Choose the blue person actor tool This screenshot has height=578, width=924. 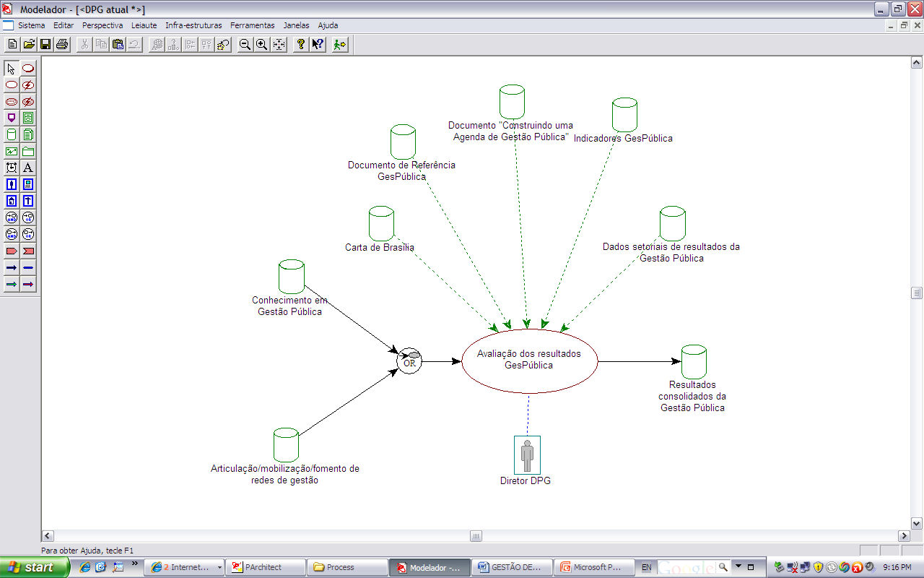click(12, 185)
